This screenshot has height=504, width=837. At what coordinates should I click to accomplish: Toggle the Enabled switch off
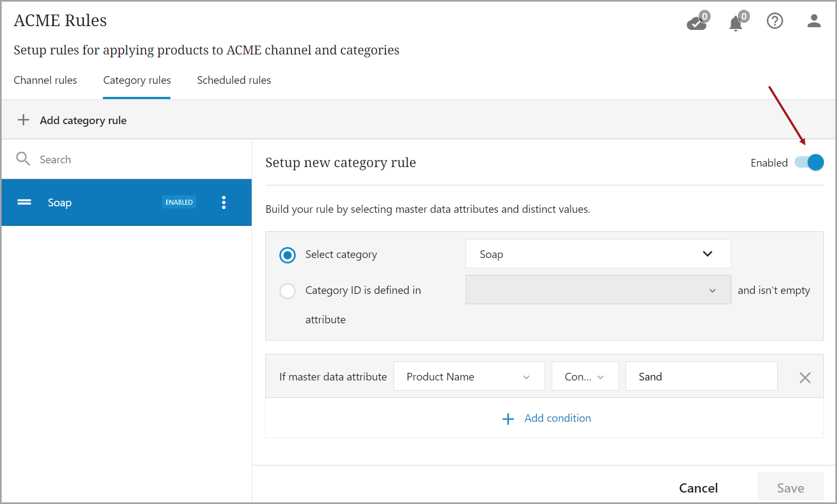(809, 162)
